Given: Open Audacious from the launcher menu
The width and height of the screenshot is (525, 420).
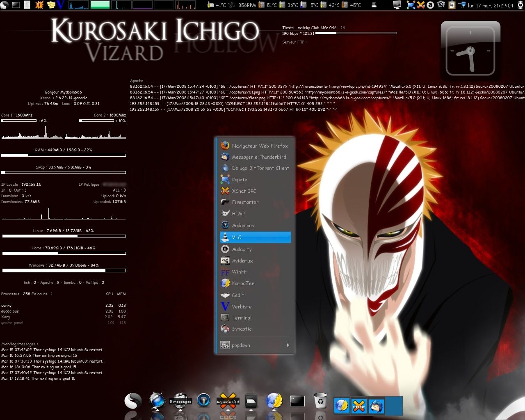Looking at the screenshot, I should (x=255, y=225).
